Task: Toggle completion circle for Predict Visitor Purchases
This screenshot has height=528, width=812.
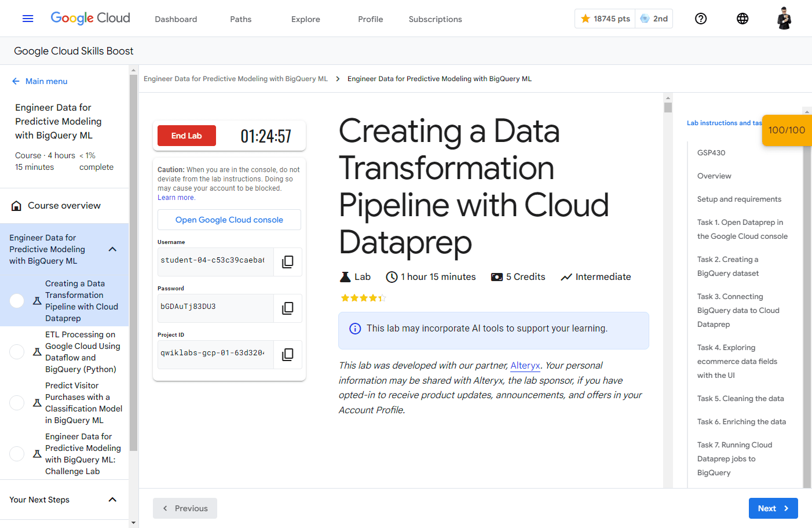Action: coord(17,403)
